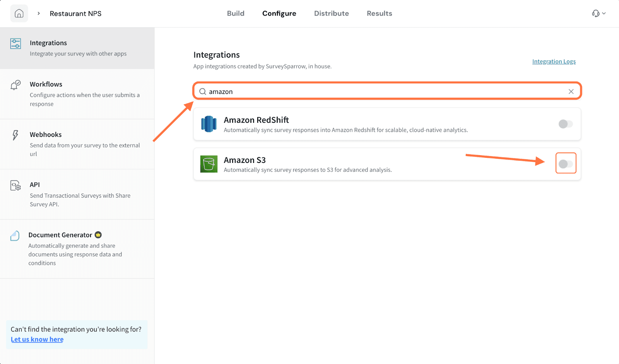Screen dimensions: 619x364
Task: Open the headset support dropdown
Action: [598, 14]
